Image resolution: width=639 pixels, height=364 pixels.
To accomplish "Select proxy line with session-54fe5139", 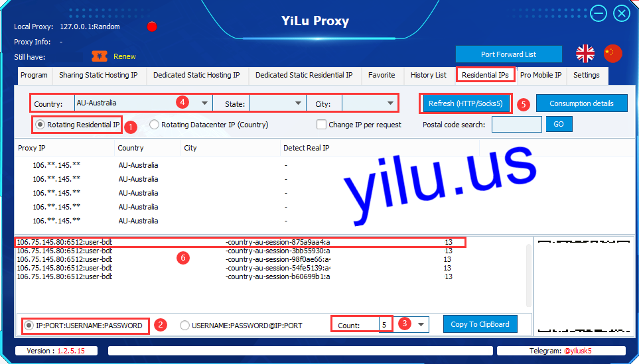I will (x=235, y=268).
